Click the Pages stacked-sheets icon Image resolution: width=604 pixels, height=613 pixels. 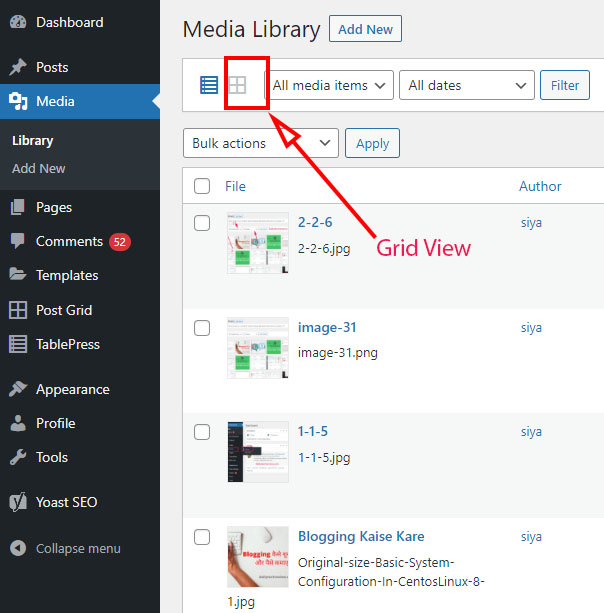(18, 207)
